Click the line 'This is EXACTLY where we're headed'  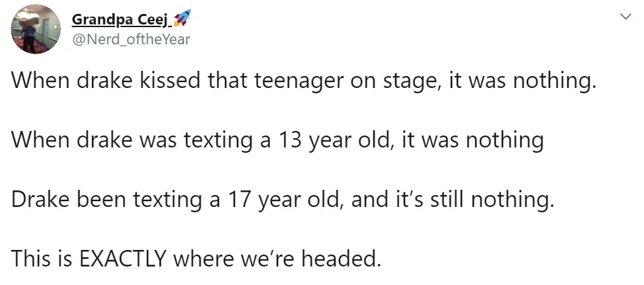(196, 259)
